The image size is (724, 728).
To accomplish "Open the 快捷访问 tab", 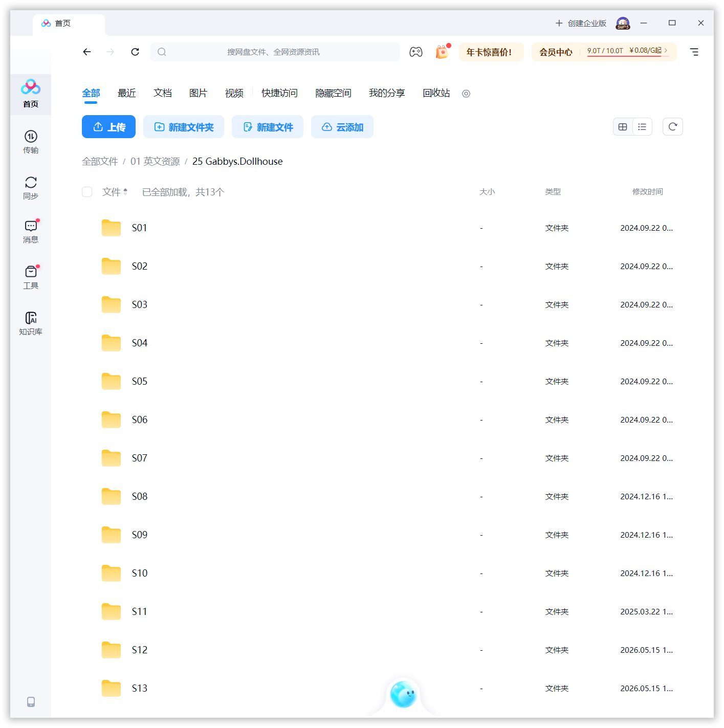I will click(279, 93).
